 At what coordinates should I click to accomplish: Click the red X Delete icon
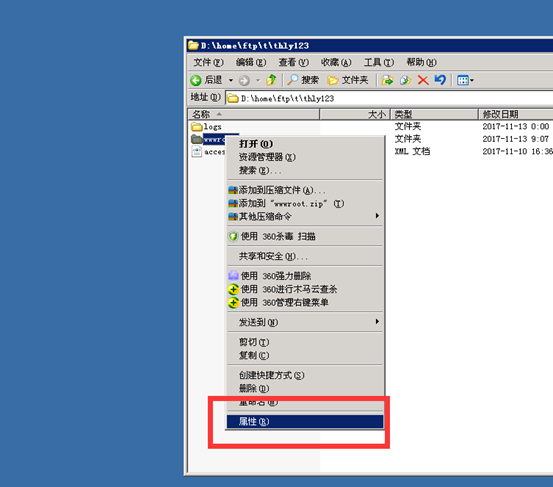tap(423, 80)
